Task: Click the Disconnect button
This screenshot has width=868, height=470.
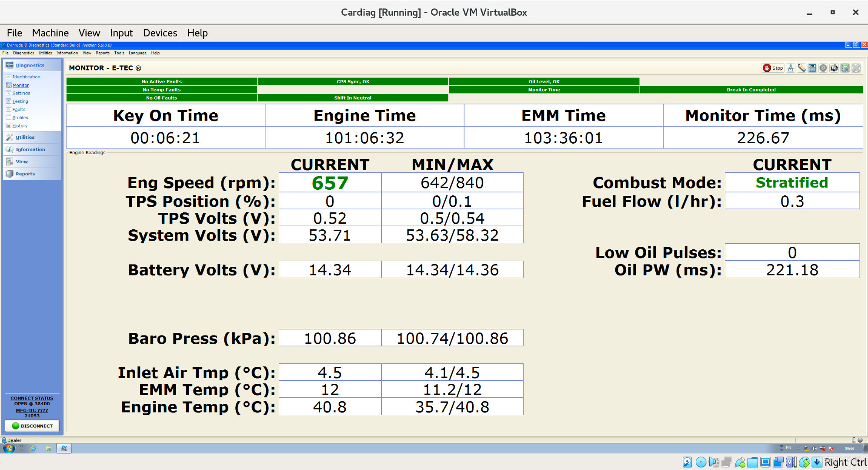Action: pos(33,426)
